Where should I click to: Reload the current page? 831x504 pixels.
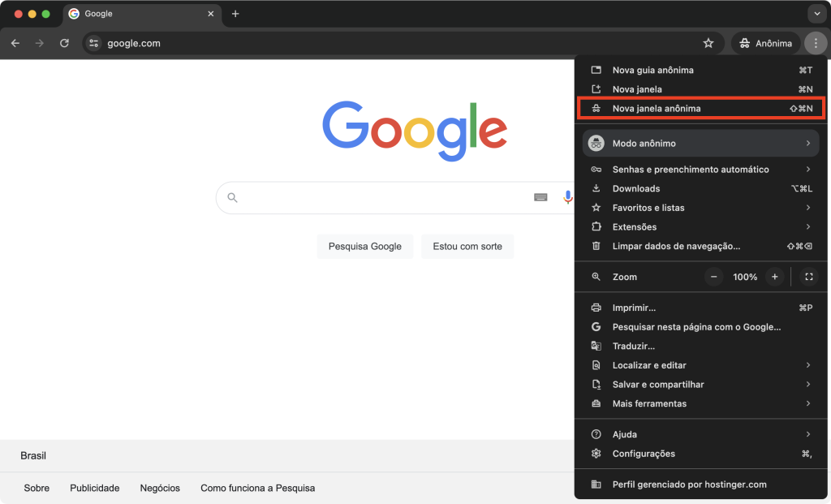tap(64, 43)
